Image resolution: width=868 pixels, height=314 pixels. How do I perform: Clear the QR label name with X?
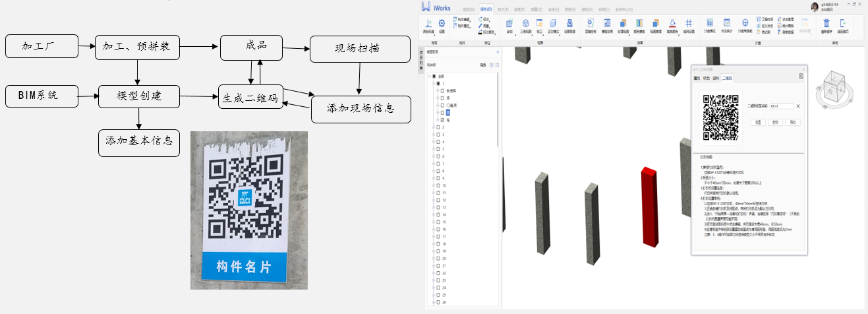click(x=798, y=106)
